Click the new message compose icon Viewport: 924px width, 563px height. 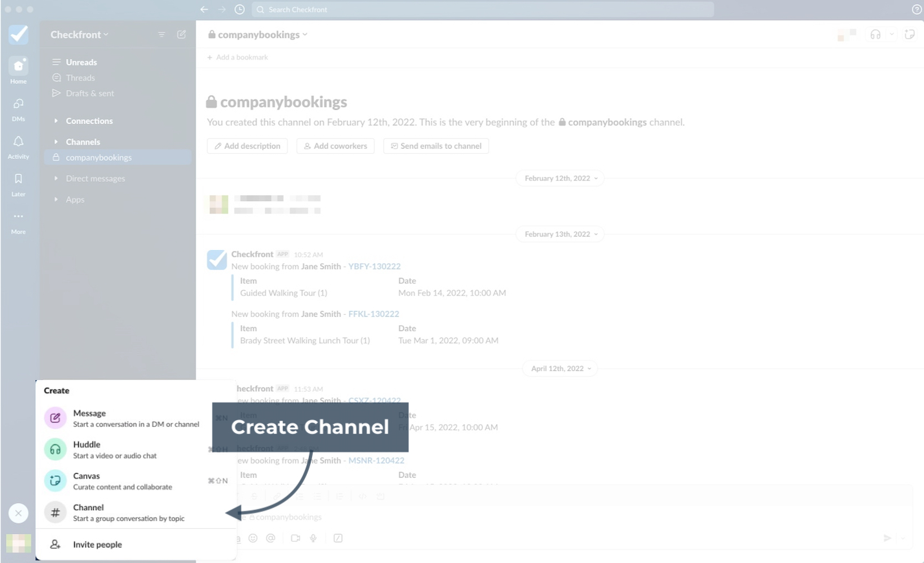pyautogui.click(x=182, y=34)
